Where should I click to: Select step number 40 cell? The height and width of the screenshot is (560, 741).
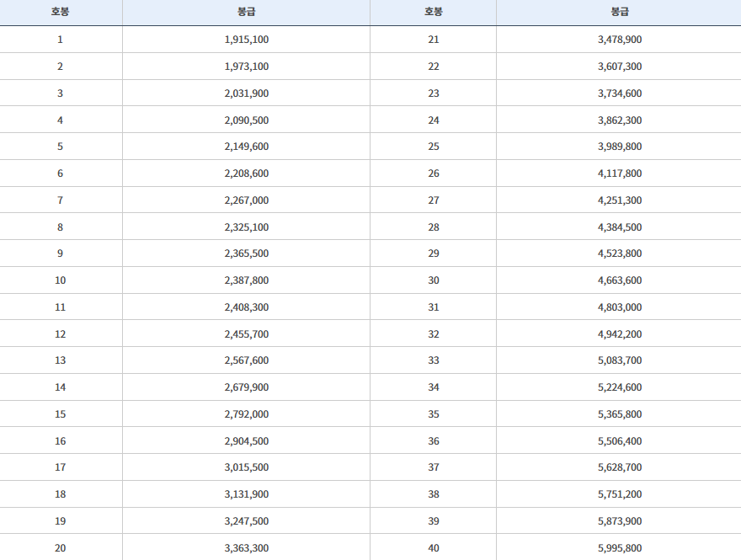pyautogui.click(x=434, y=548)
